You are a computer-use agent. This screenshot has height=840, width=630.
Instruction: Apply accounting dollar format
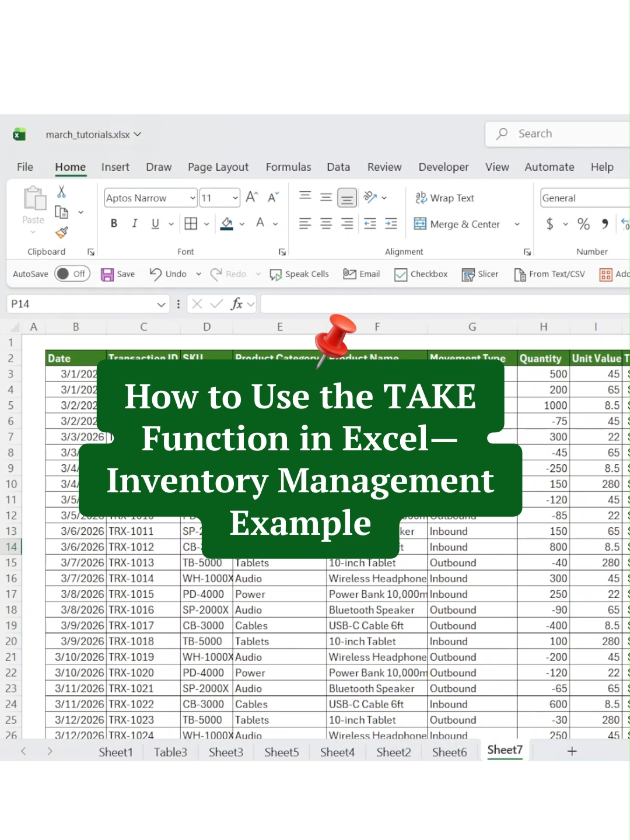pyautogui.click(x=549, y=224)
